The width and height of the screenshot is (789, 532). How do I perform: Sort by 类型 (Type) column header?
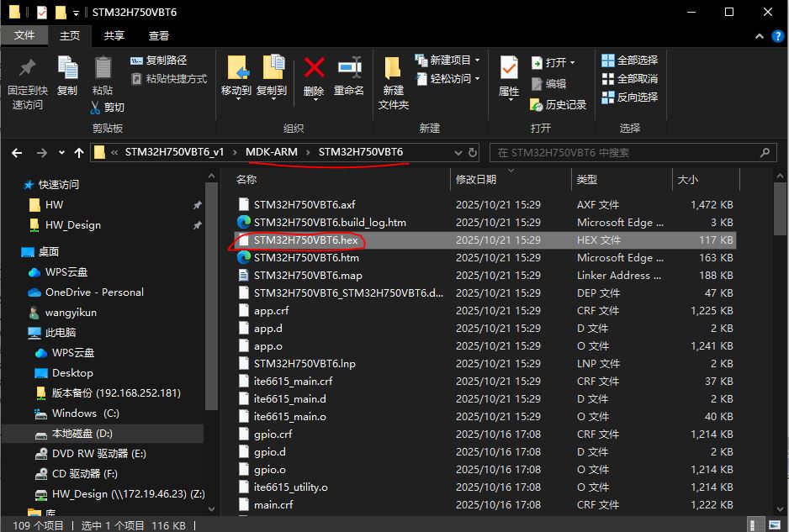pyautogui.click(x=622, y=180)
